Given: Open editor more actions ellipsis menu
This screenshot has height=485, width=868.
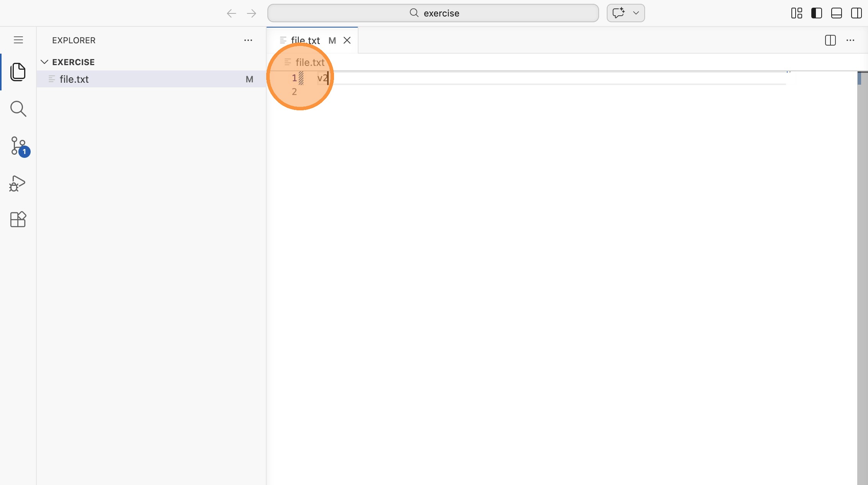Looking at the screenshot, I should 850,40.
